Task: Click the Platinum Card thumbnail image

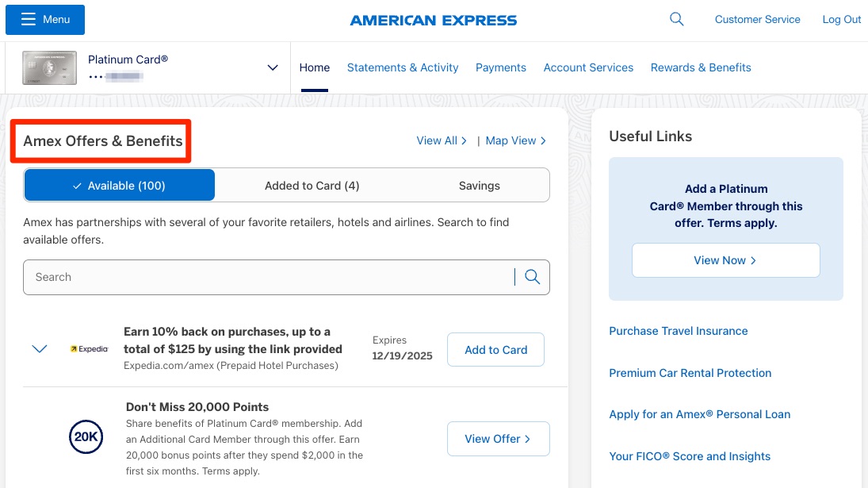Action: (x=48, y=67)
